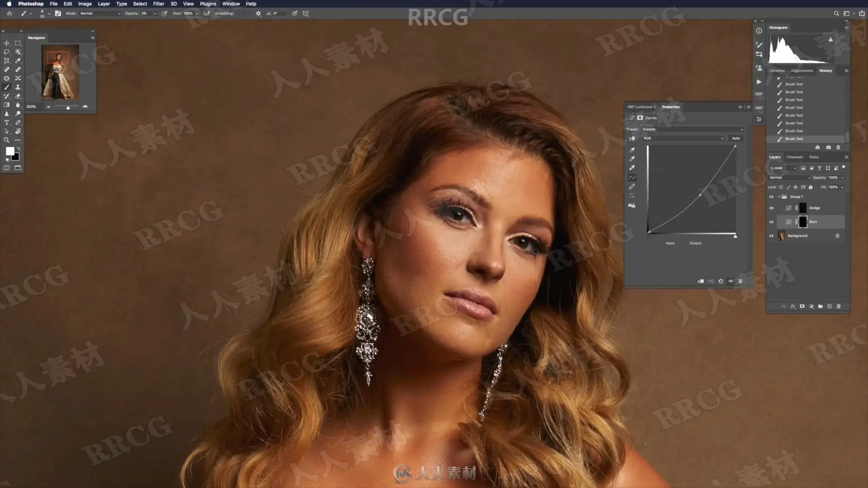Open Flow slider dropdown arrow
868x488 pixels.
click(197, 14)
